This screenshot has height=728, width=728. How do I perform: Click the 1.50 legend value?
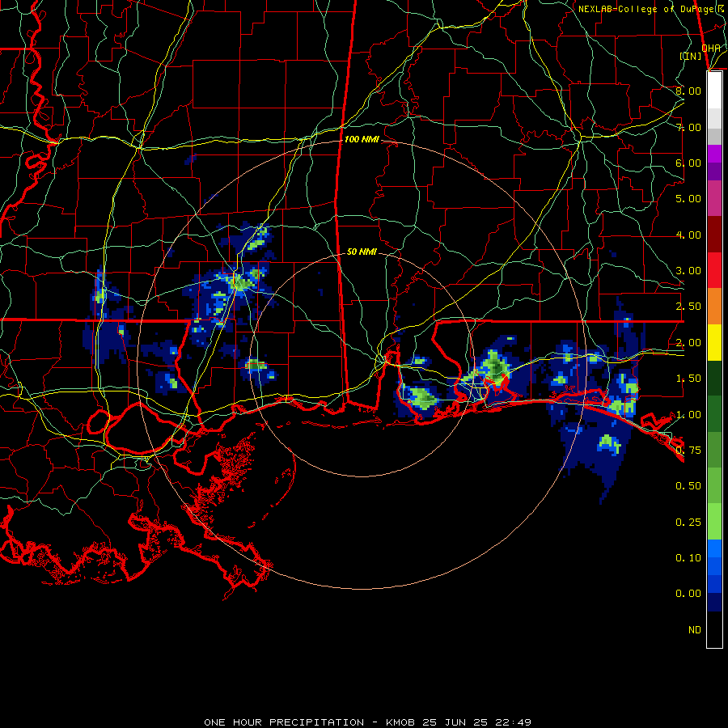(x=688, y=379)
